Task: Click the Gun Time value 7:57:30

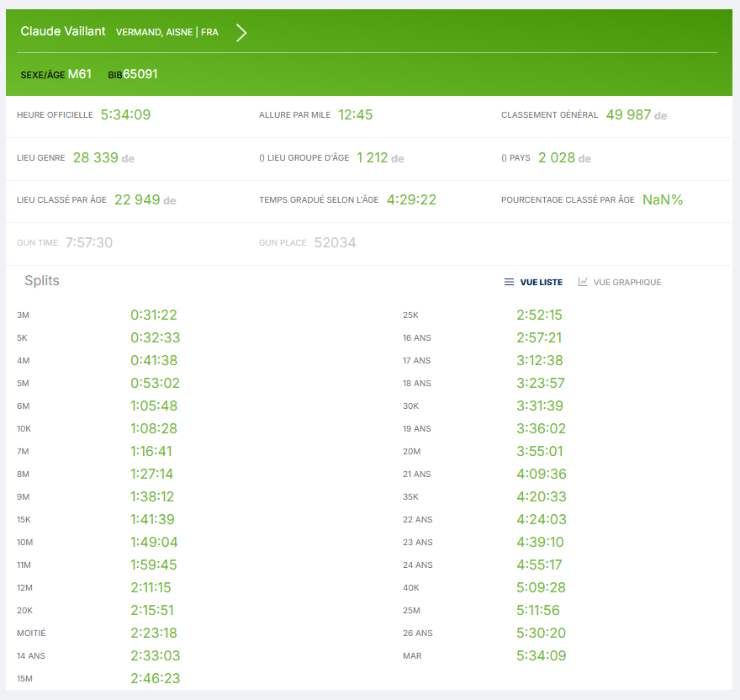Action: coord(89,242)
